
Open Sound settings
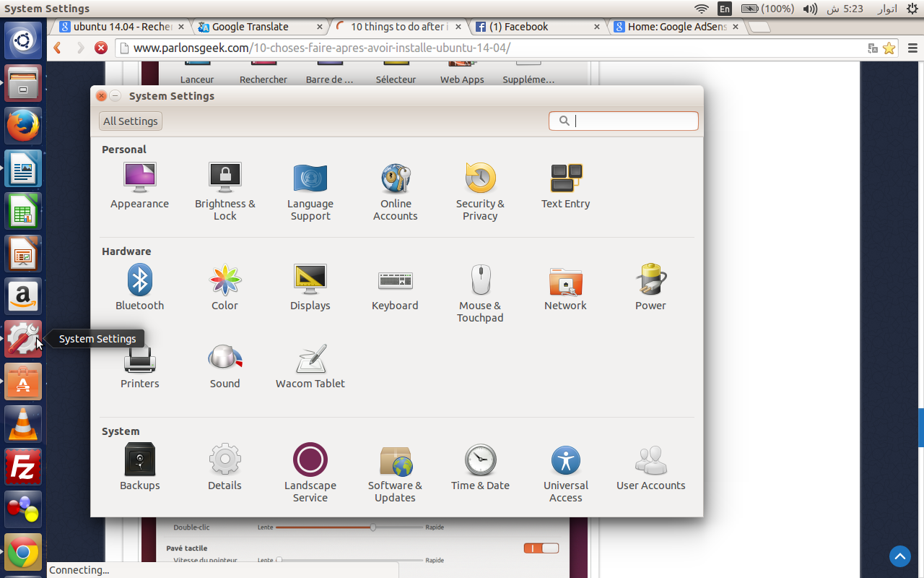tap(225, 367)
